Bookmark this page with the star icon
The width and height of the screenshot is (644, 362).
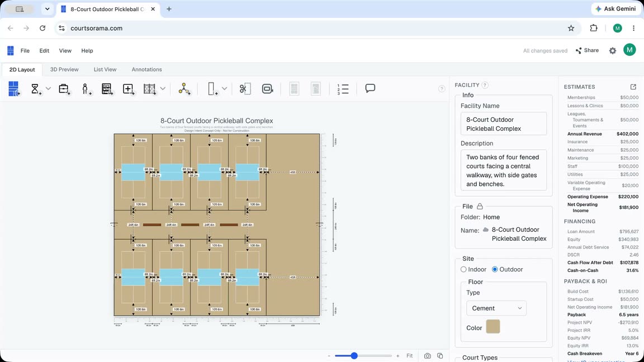[x=571, y=28]
